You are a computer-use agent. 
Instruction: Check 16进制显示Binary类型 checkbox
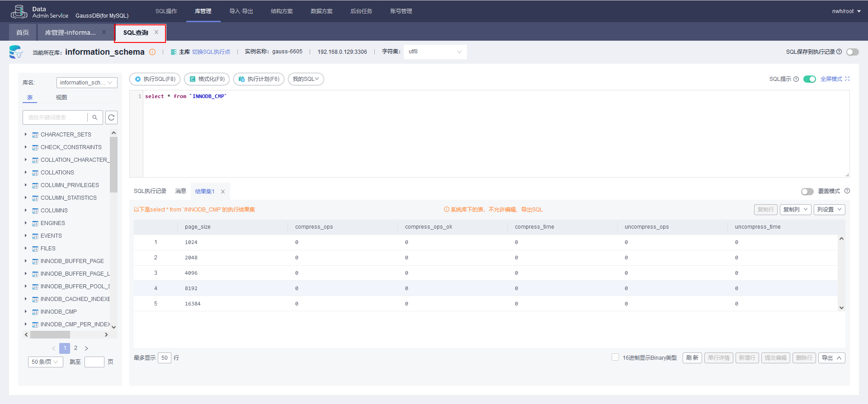[615, 357]
